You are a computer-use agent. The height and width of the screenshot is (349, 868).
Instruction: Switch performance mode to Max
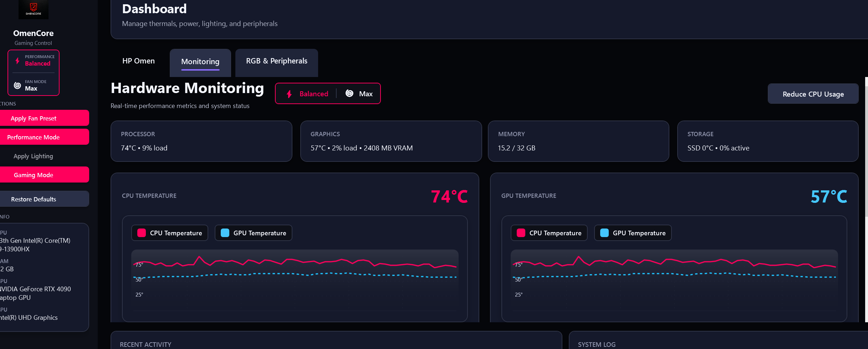pyautogui.click(x=365, y=93)
